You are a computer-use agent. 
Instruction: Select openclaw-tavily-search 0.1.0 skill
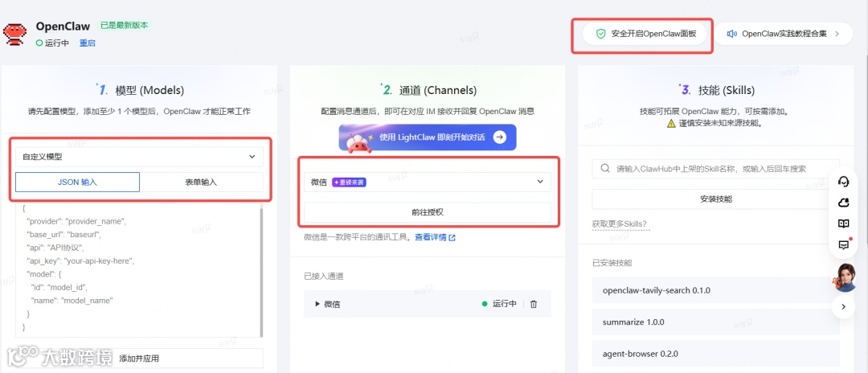[716, 290]
